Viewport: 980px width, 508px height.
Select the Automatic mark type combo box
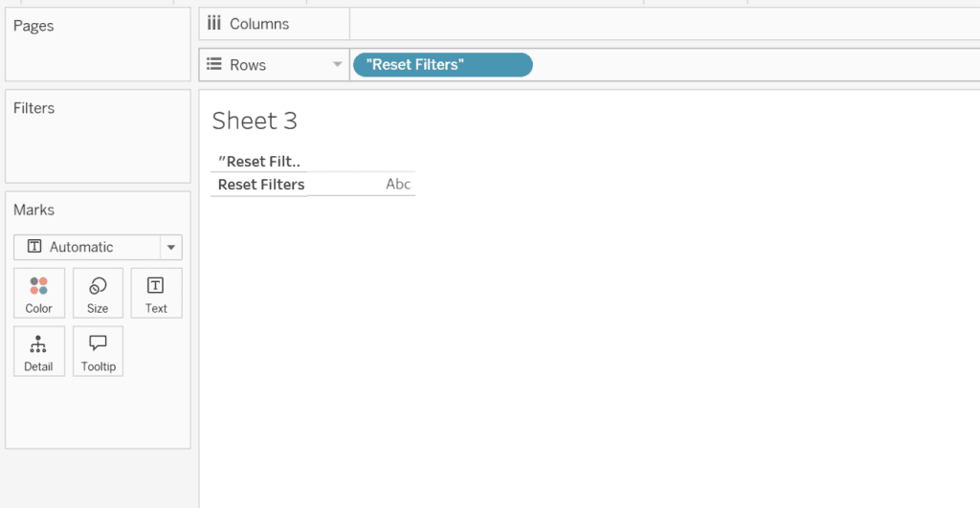(x=86, y=247)
